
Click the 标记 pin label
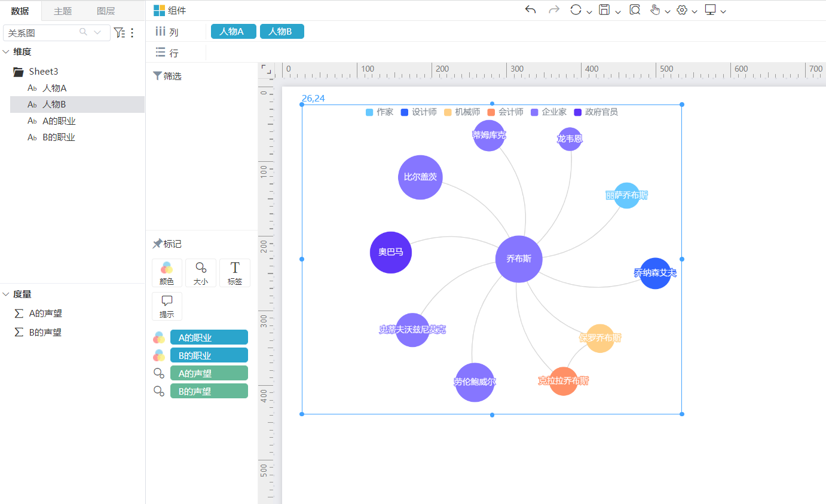point(167,244)
